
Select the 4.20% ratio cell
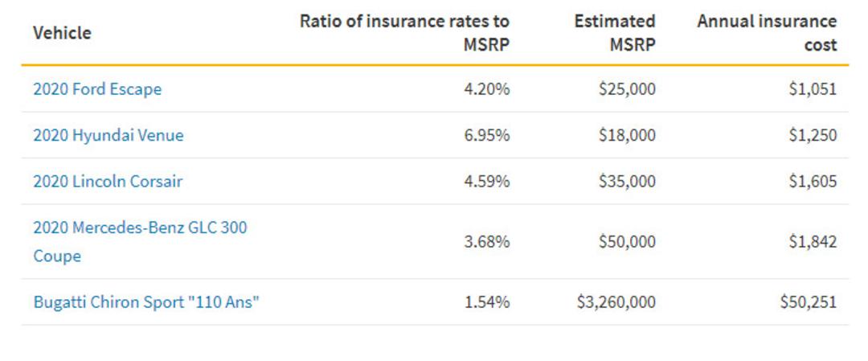tap(486, 89)
